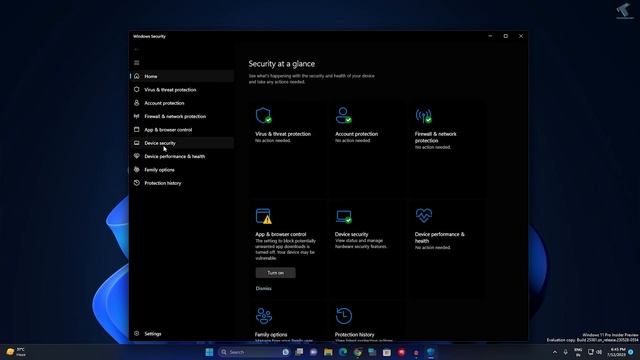The height and width of the screenshot is (360, 640).
Task: Open the clock and date flyout
Action: pos(616,352)
